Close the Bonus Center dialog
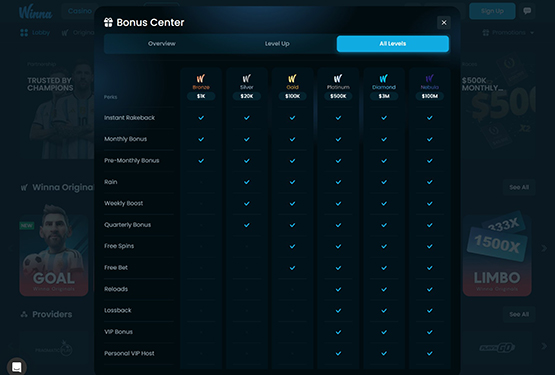Viewport: 555px width, 375px height. (x=444, y=23)
